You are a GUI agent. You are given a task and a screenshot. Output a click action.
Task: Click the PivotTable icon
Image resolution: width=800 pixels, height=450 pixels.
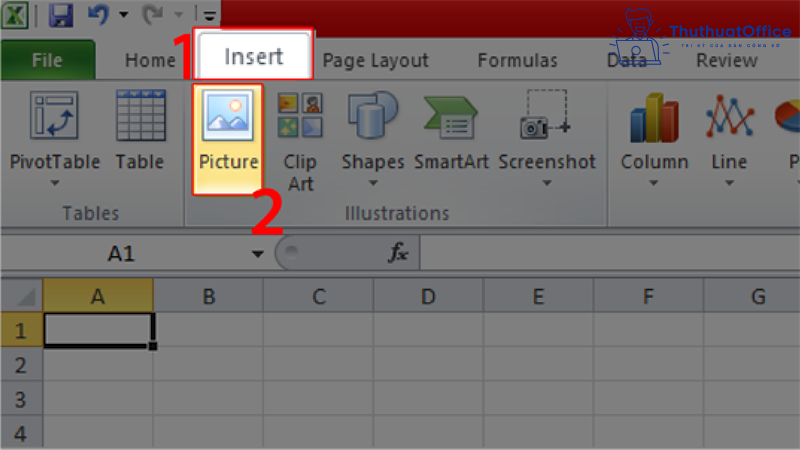click(x=55, y=117)
